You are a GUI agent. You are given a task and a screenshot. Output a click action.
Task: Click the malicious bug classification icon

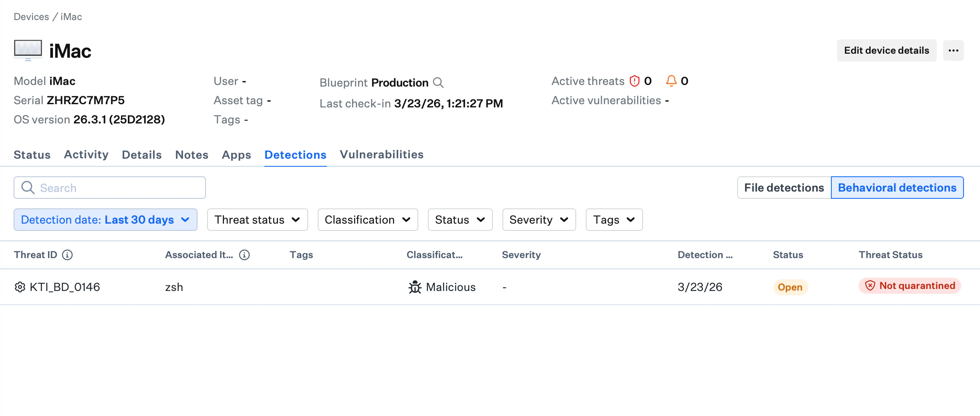[415, 287]
